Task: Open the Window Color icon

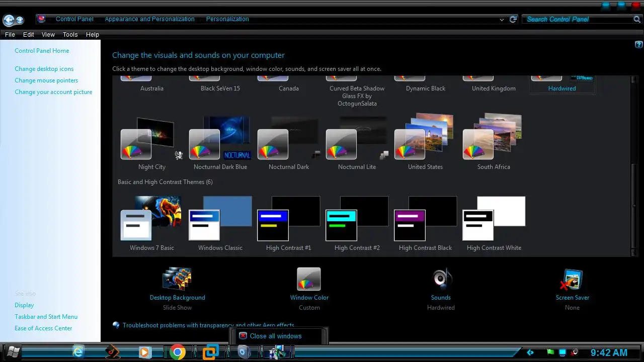Action: click(309, 279)
